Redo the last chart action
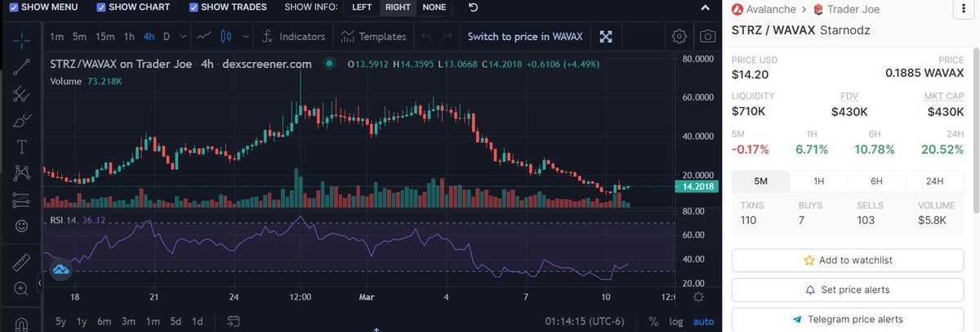 point(446,37)
